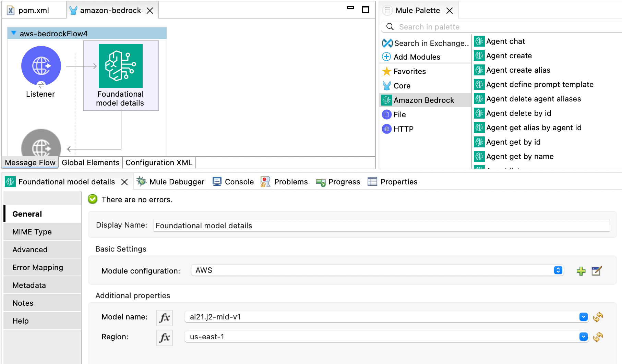Toggle expression mode for Region
The width and height of the screenshot is (622, 364).
click(x=165, y=338)
